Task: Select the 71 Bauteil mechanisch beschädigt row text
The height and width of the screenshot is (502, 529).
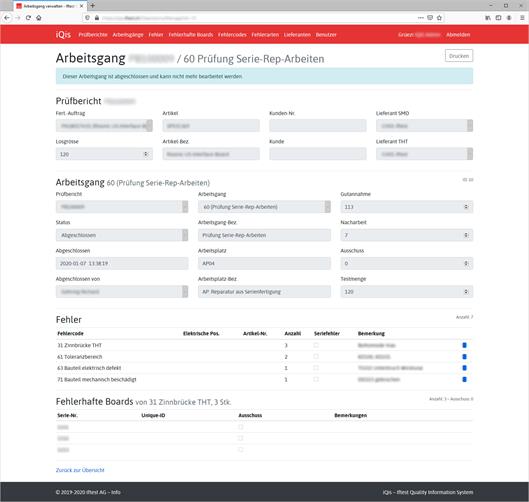Action: pos(97,380)
